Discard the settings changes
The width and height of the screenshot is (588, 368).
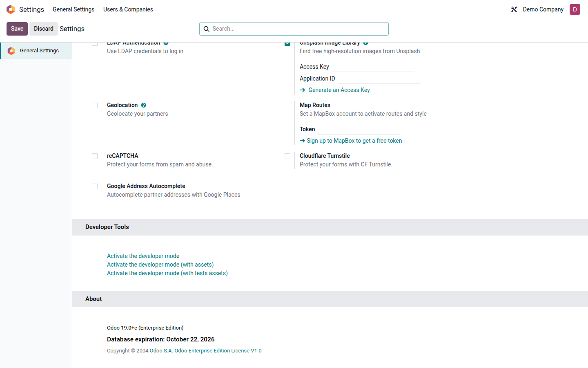(x=44, y=29)
